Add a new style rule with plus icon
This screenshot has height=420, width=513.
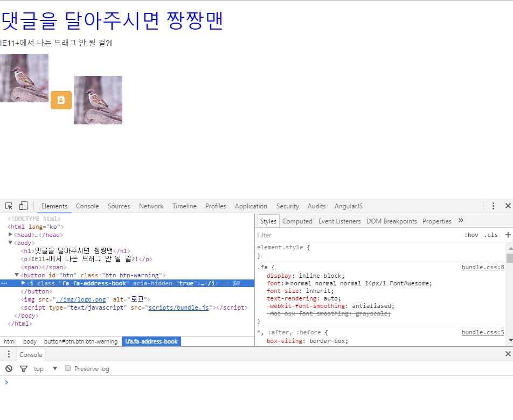(x=508, y=235)
